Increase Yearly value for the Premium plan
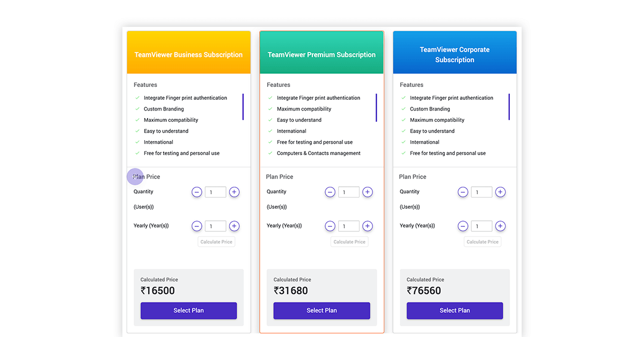 click(368, 226)
